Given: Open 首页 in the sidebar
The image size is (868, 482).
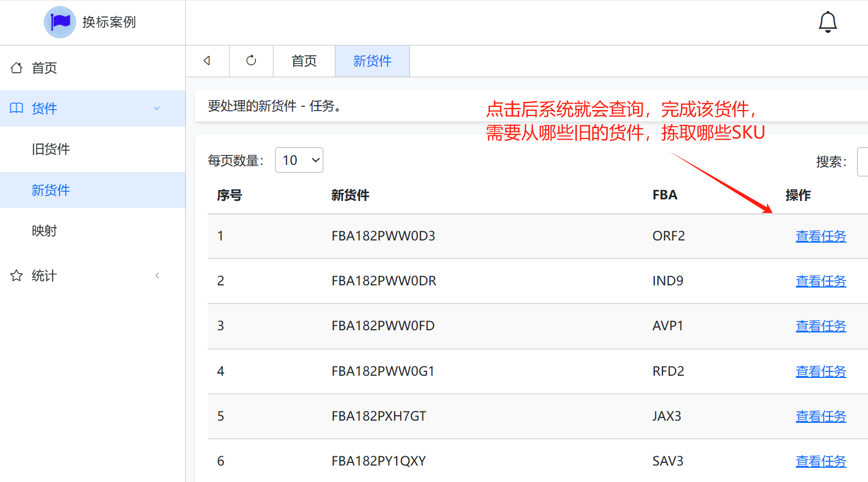Looking at the screenshot, I should 93,68.
